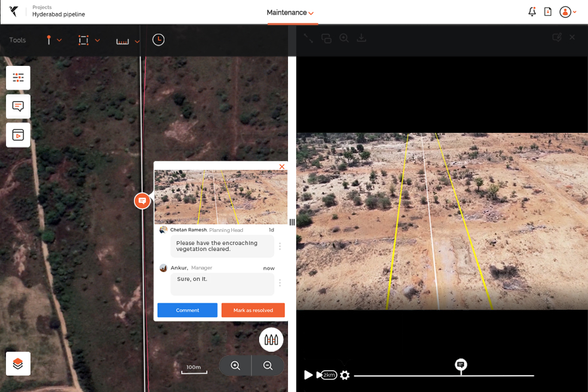Zoom in on the map
The height and width of the screenshot is (392, 588).
point(236,365)
